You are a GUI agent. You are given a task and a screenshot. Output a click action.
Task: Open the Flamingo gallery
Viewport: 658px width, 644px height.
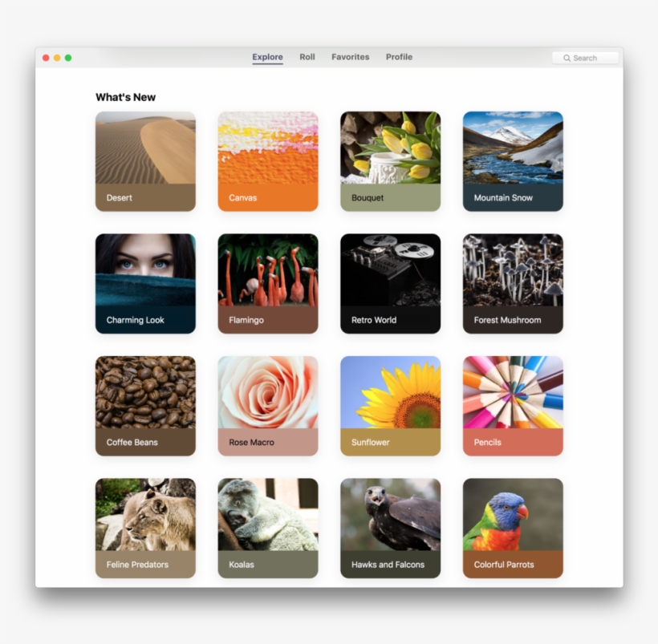(x=267, y=282)
